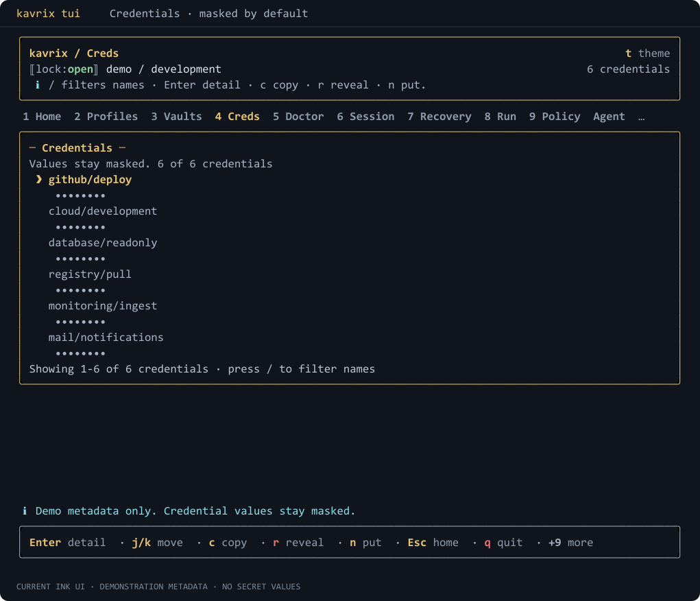Click the c copy shortcut in footer
Image resolution: width=700 pixels, height=601 pixels.
[228, 543]
